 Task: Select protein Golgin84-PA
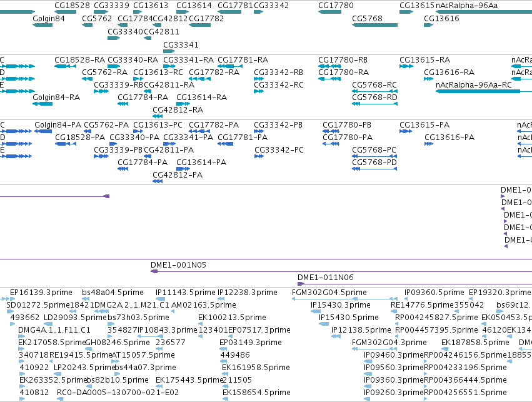[58, 125]
